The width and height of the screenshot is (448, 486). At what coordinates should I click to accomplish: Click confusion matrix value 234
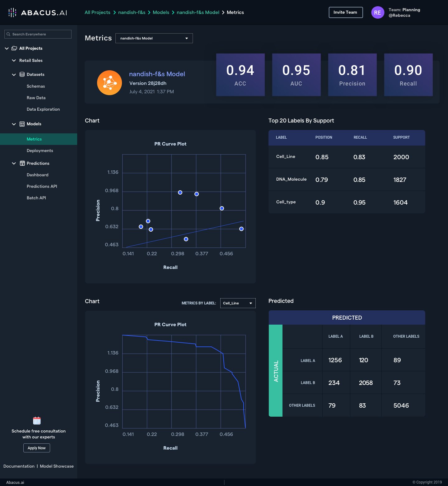coord(334,383)
